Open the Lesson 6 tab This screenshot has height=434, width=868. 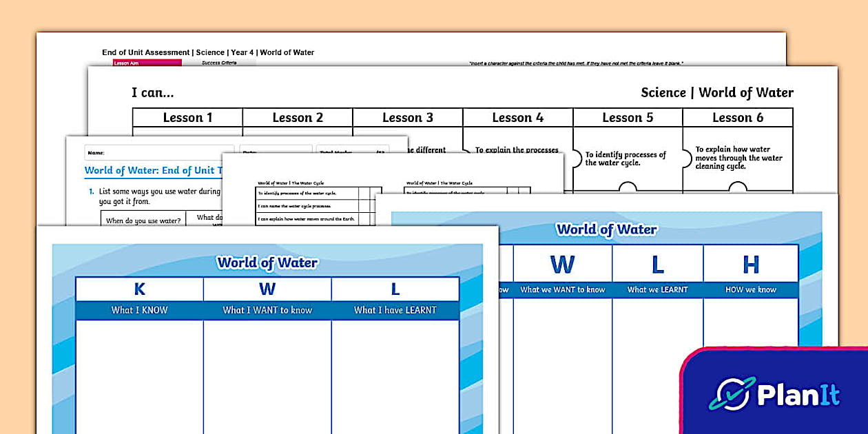pyautogui.click(x=738, y=117)
